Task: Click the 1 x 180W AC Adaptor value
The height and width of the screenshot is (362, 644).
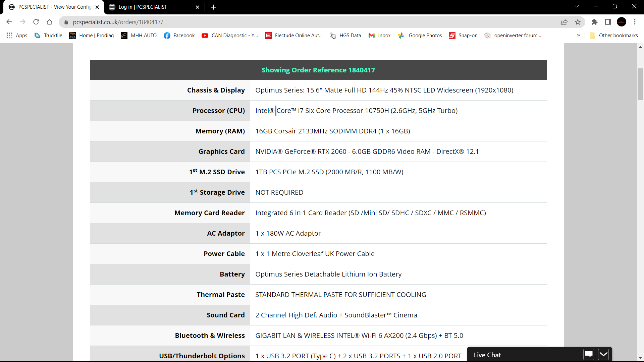Action: coord(288,233)
